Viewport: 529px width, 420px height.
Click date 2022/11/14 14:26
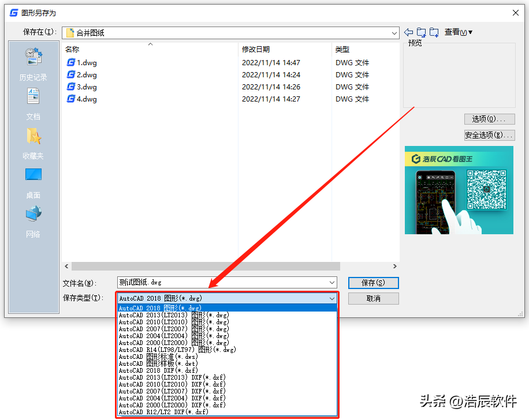pos(271,87)
